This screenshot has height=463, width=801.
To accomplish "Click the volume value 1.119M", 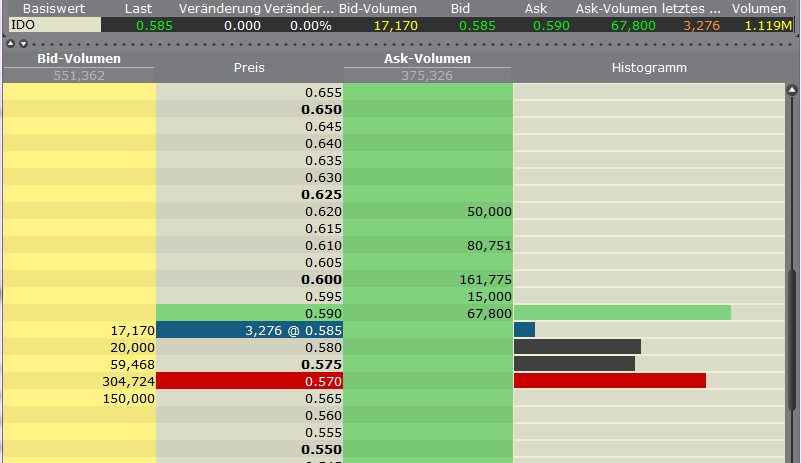I will [768, 26].
